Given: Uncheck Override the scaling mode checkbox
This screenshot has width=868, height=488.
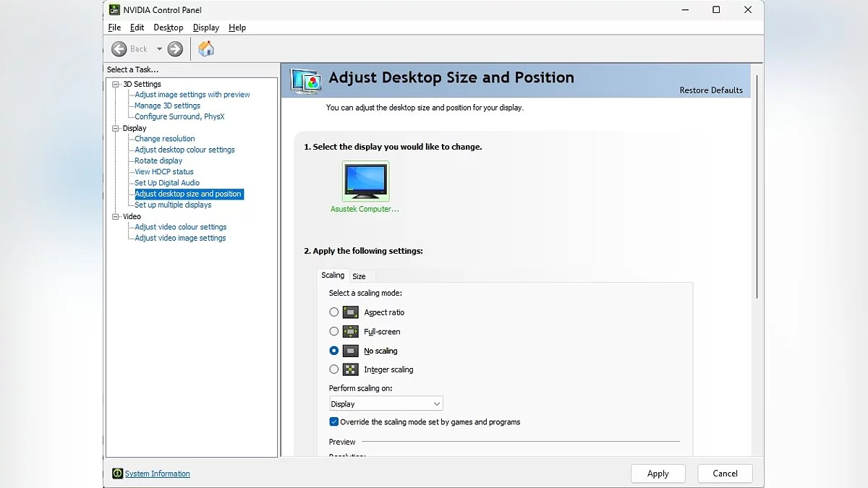Looking at the screenshot, I should (x=333, y=421).
